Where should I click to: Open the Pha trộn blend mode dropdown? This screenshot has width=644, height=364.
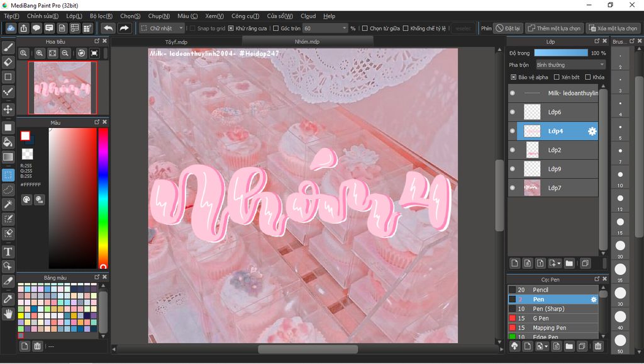tap(570, 65)
